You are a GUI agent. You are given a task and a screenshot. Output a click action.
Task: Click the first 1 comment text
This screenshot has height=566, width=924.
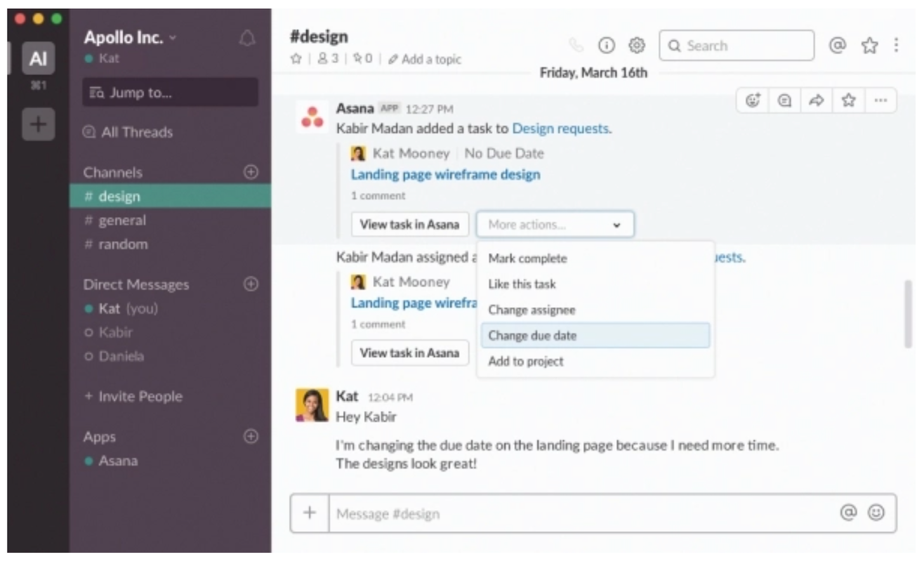378,196
